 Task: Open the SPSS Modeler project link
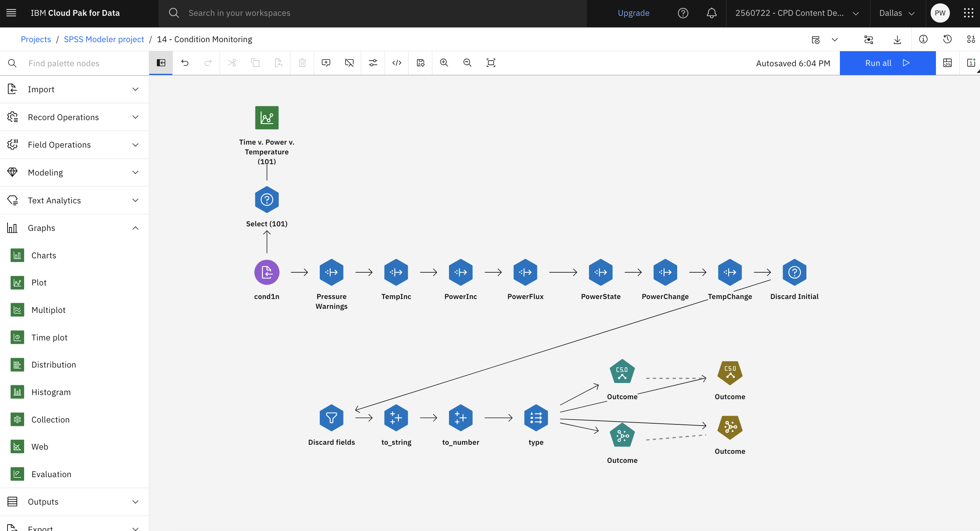pos(104,39)
